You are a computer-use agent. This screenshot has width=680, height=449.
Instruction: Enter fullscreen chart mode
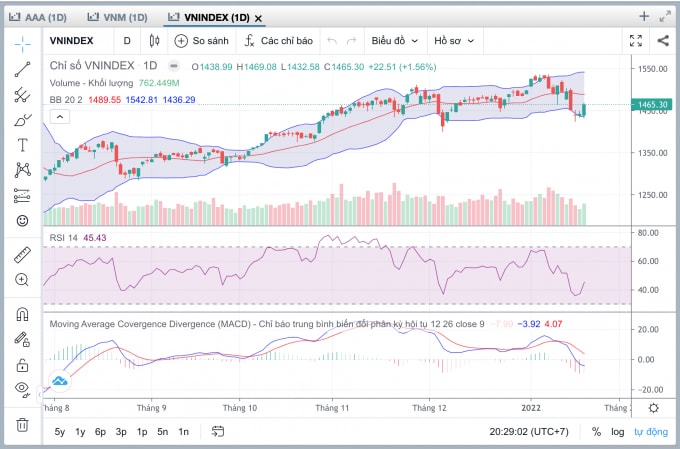(x=636, y=41)
